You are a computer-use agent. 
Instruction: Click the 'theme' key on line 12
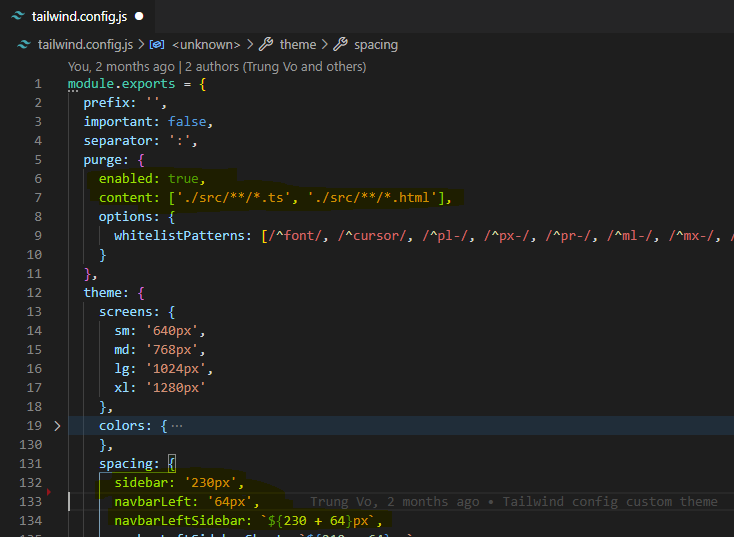[103, 293]
